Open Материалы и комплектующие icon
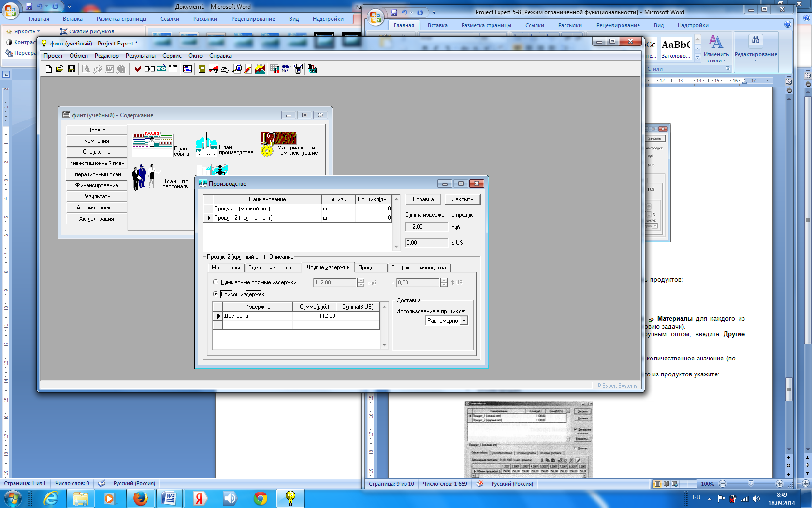812x508 pixels. tap(278, 144)
